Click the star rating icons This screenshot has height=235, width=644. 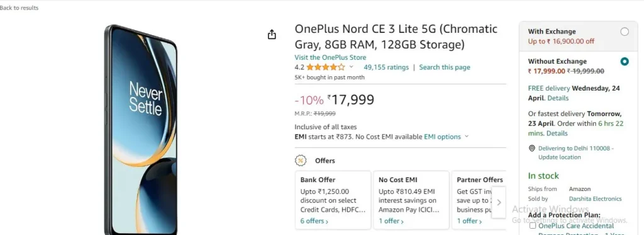coord(326,67)
